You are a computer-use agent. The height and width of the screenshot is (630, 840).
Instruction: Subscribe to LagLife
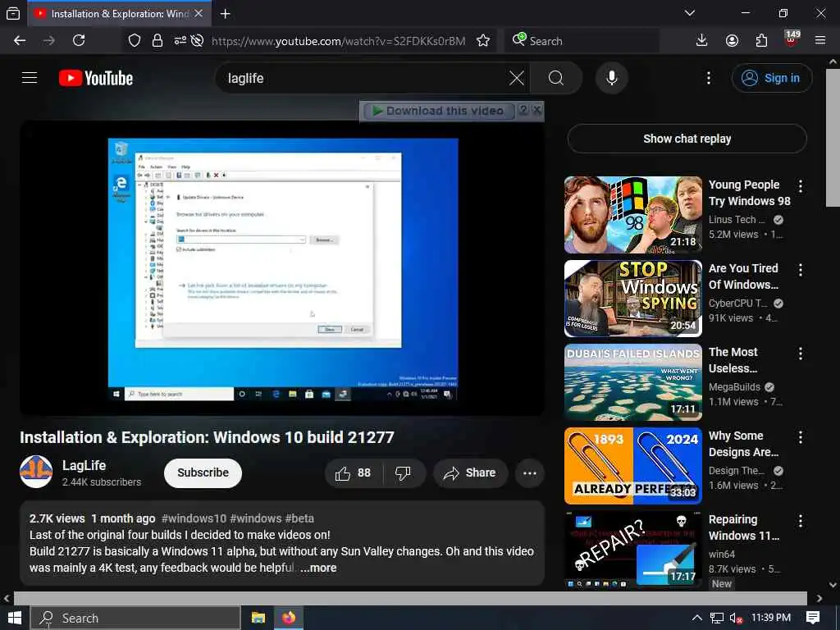(203, 473)
